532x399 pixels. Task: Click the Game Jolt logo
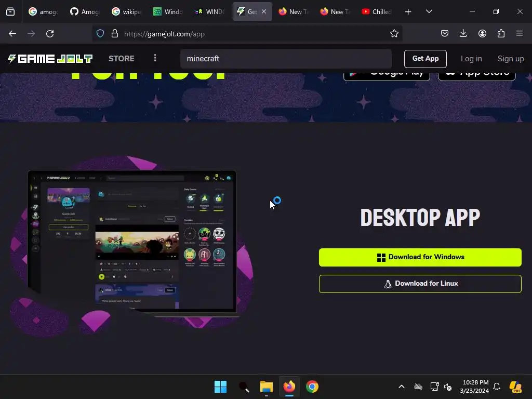pyautogui.click(x=50, y=59)
